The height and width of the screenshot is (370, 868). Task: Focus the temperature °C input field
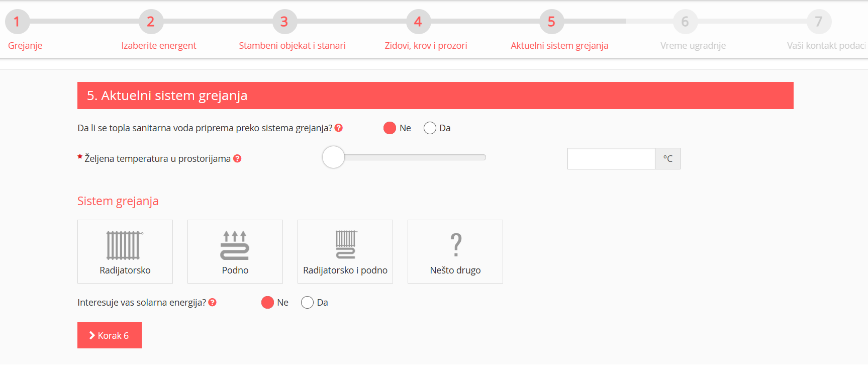coord(611,159)
